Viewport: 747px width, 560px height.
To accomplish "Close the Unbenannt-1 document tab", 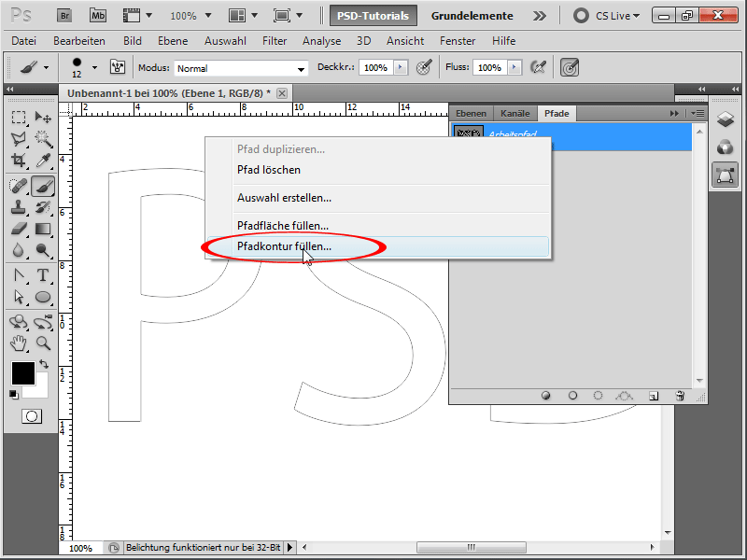I will tap(282, 93).
